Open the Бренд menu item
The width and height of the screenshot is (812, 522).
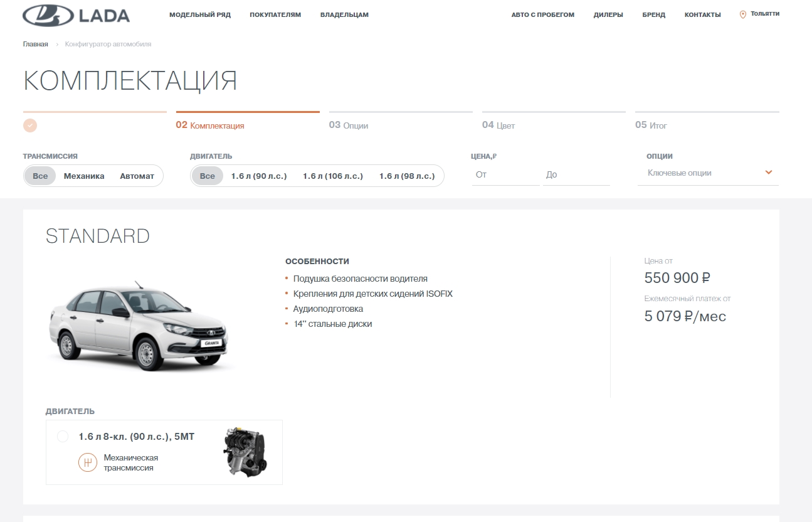[x=654, y=14]
